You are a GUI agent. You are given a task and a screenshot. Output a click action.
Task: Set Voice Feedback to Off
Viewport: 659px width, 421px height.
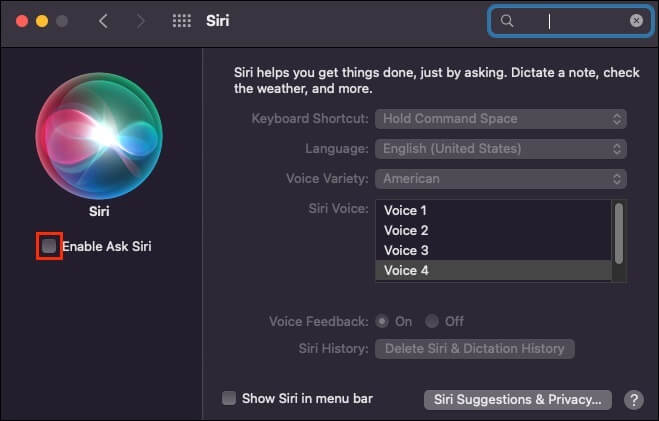pos(432,321)
